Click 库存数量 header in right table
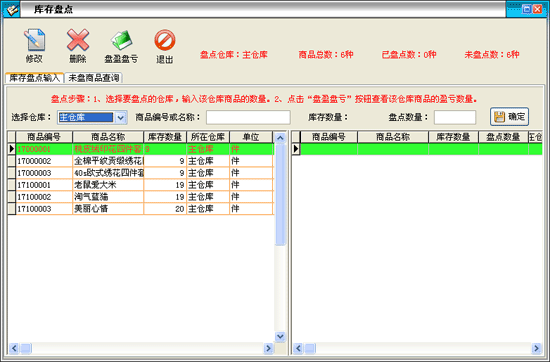The height and width of the screenshot is (362, 550). tap(453, 137)
